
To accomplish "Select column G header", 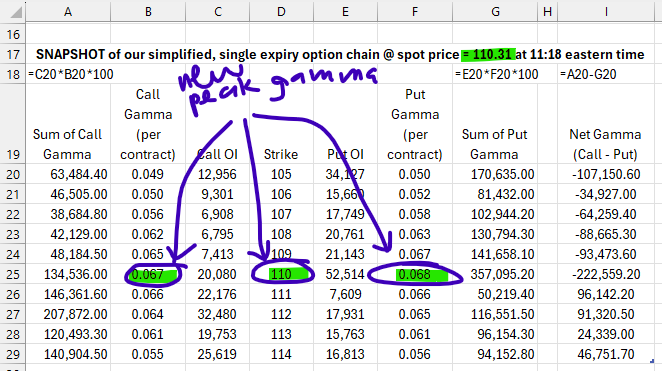I will click(x=495, y=11).
